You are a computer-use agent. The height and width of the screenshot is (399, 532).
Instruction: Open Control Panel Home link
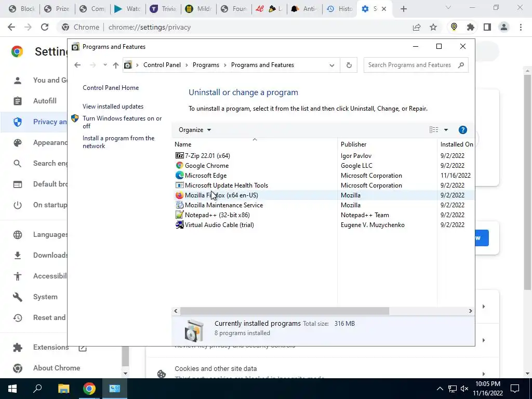[x=111, y=87]
